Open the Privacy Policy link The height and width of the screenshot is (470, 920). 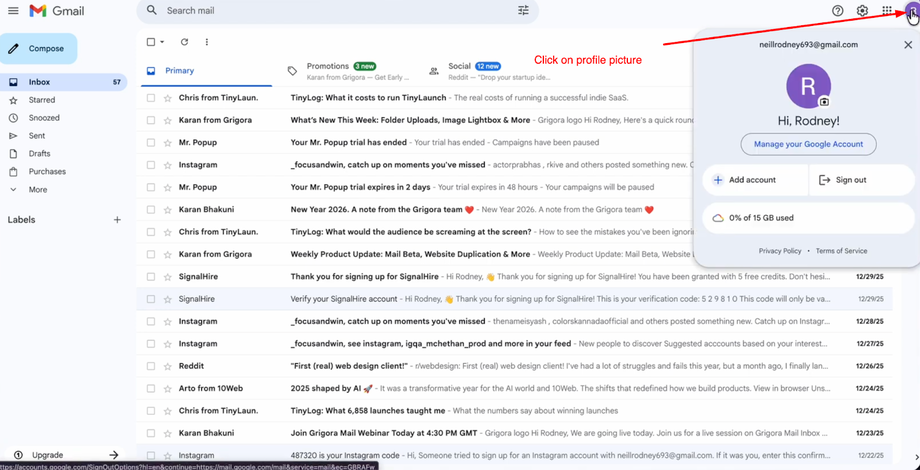780,251
